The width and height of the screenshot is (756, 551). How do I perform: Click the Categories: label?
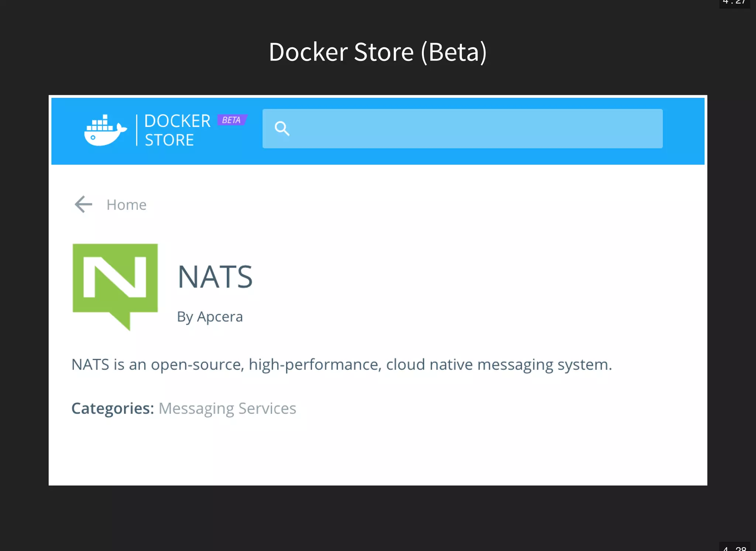[113, 409]
